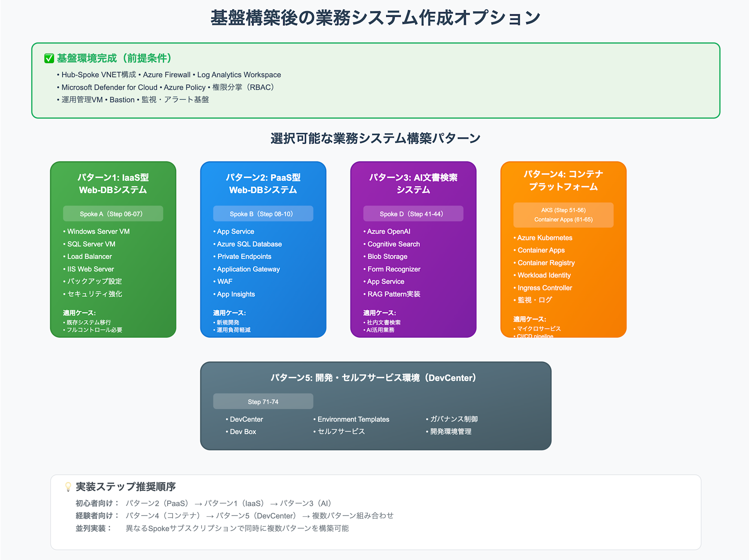The image size is (749, 560).
Task: Click 運用負荷軽減 use case
Action: [x=232, y=330]
